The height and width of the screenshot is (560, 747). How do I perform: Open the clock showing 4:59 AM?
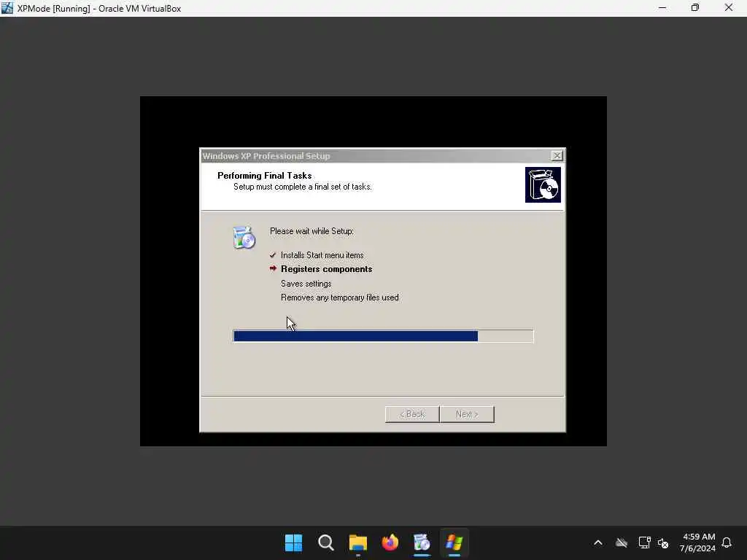[698, 542]
